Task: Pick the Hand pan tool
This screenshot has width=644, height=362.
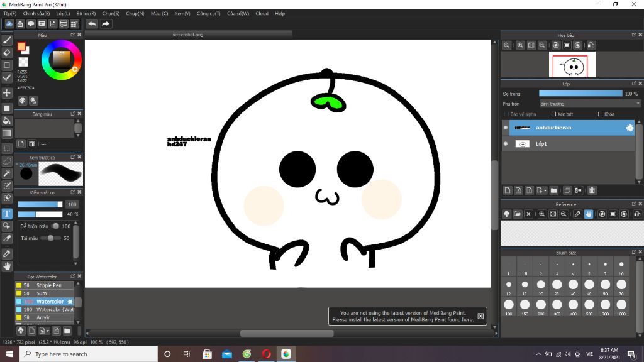Action: click(x=7, y=266)
